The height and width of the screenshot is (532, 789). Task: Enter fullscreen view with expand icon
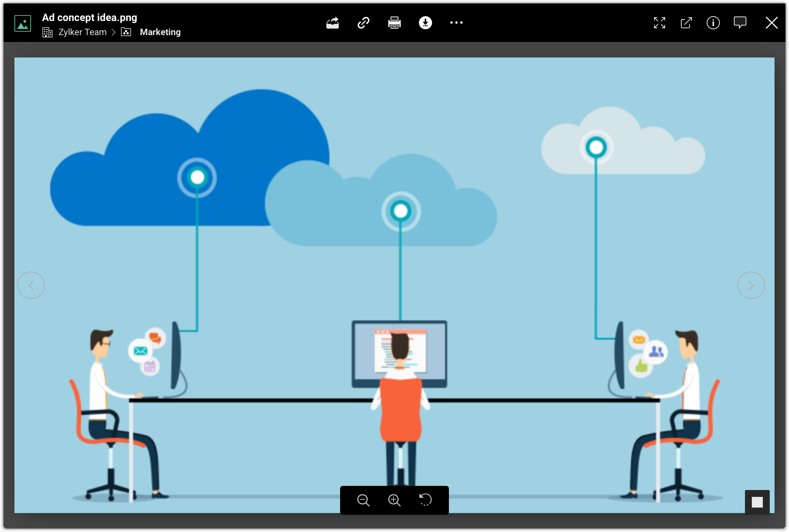coord(660,23)
